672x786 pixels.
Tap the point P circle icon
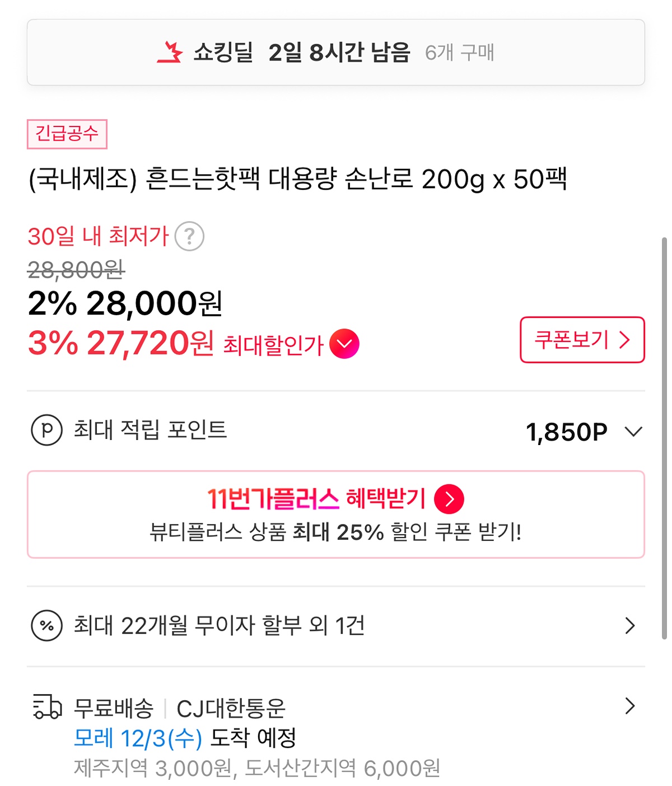coord(46,430)
